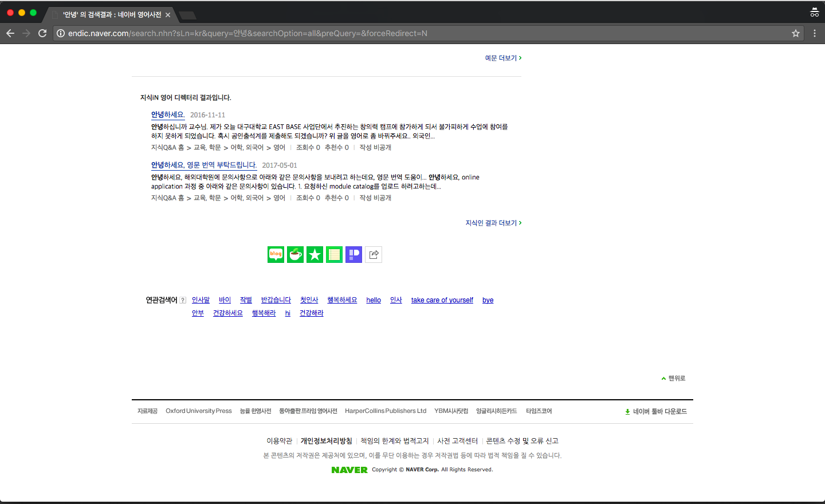Viewport: 825px width, 504px height.
Task: Click the purple Polaris share icon
Action: pyautogui.click(x=353, y=254)
